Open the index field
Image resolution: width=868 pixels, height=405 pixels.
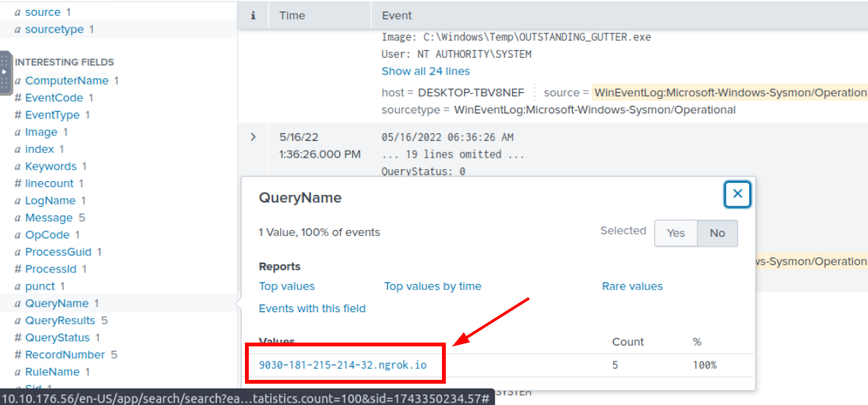pos(40,149)
